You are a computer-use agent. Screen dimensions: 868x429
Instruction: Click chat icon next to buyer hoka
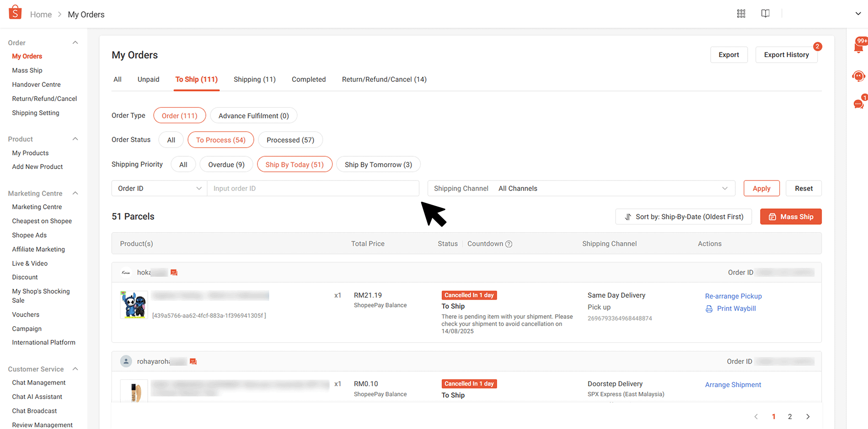174,272
